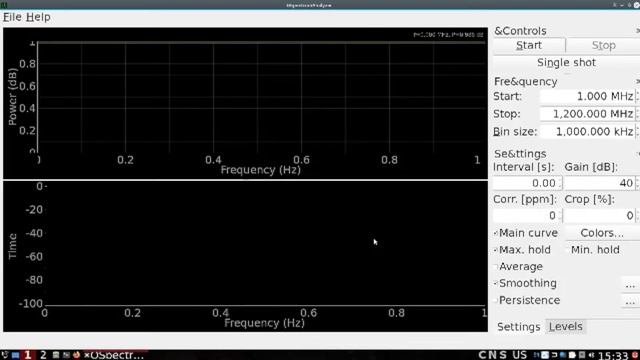Focus the Crop [%] field
Screen dimensions: 640x360
599,216
